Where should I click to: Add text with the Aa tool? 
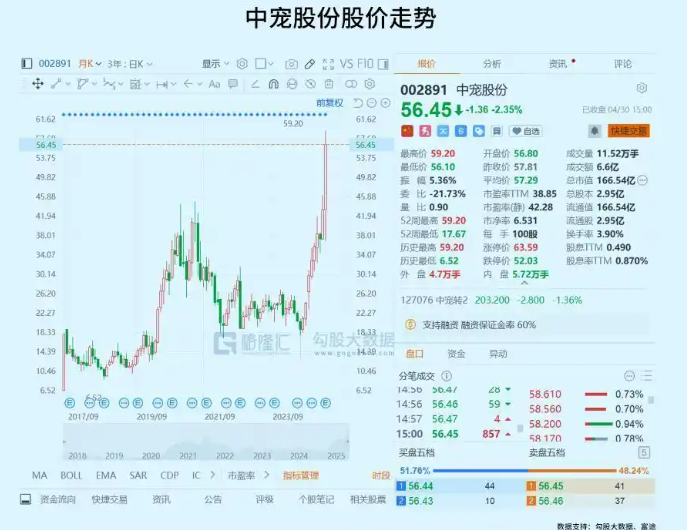click(214, 84)
